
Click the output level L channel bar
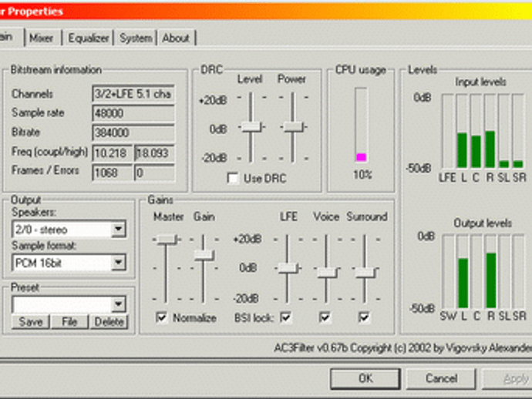[463, 272]
